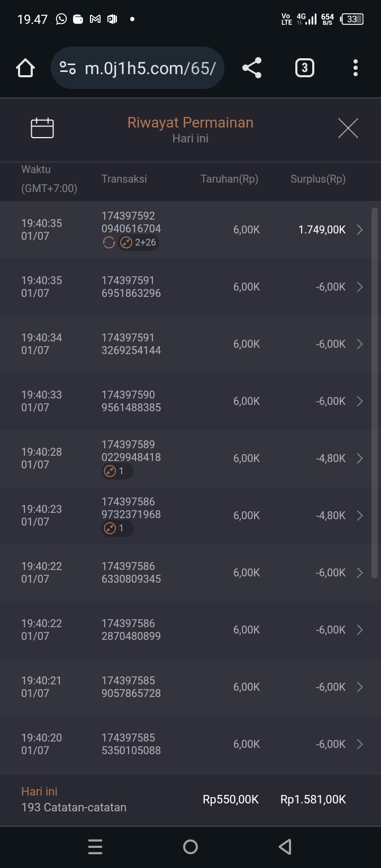The height and width of the screenshot is (868, 381).
Task: Open the browser three-dot menu
Action: 355,68
